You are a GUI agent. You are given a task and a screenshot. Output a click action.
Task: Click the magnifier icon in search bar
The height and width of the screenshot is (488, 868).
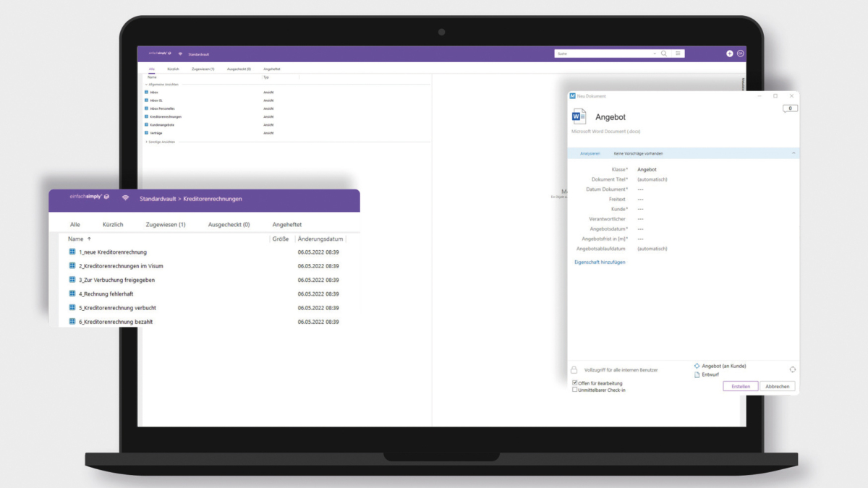664,53
